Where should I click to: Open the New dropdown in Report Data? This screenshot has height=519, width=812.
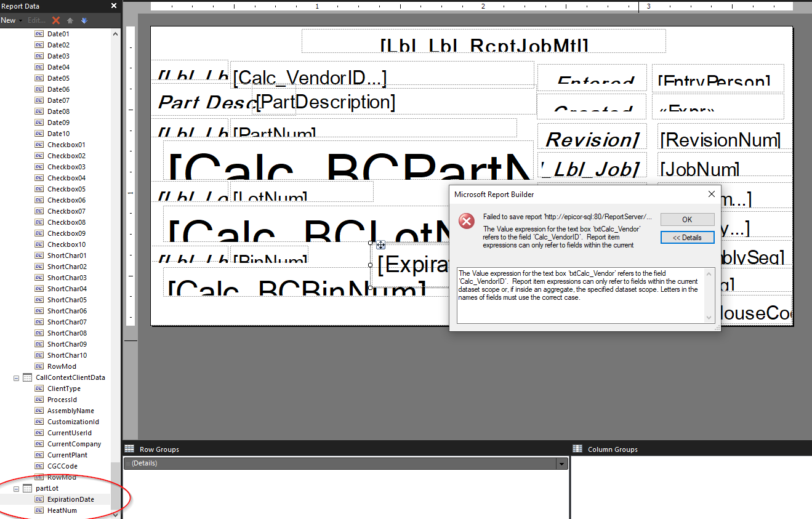tap(11, 20)
